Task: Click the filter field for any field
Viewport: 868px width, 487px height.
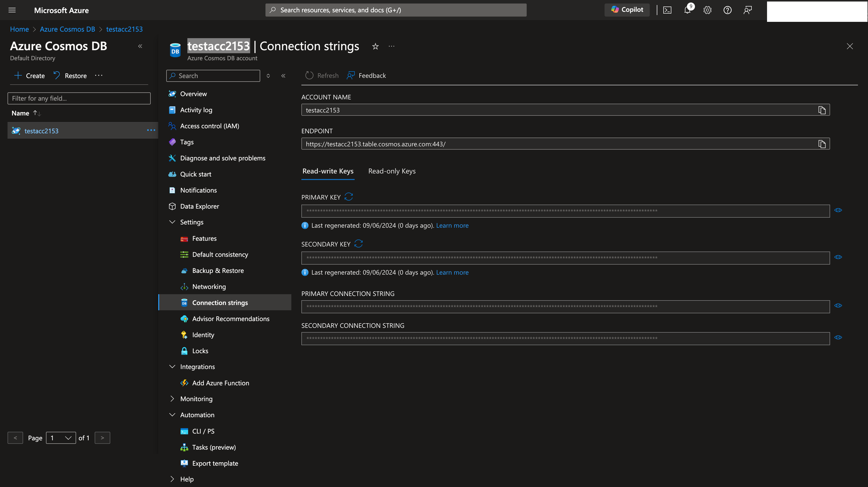Action: [79, 98]
